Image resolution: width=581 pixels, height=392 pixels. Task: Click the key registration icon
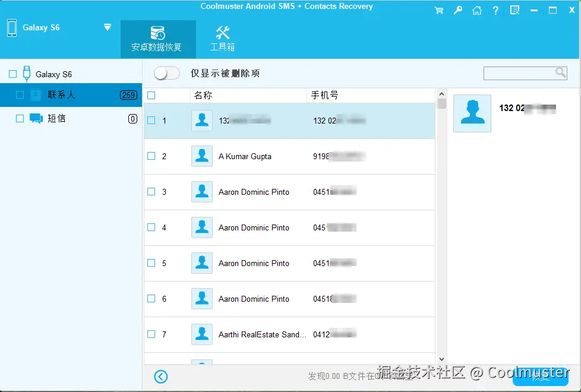click(x=457, y=10)
